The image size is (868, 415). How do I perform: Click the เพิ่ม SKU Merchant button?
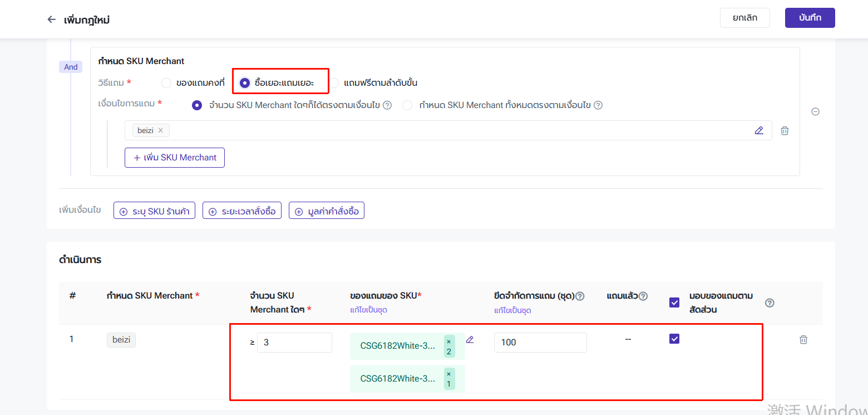coord(175,158)
